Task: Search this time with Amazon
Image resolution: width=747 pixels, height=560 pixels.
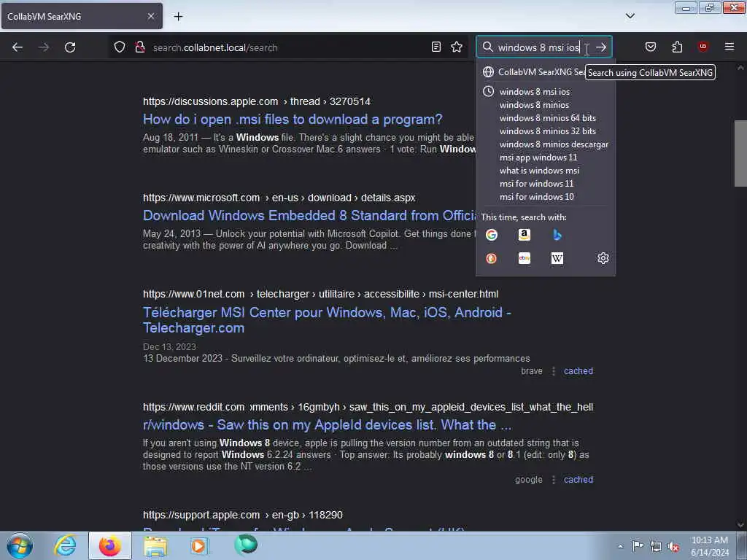Action: click(524, 235)
